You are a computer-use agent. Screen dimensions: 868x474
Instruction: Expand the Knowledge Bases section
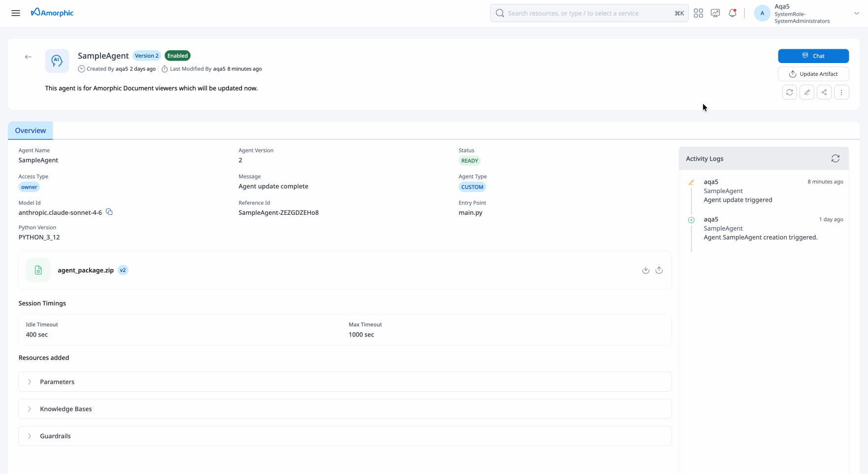click(x=345, y=409)
